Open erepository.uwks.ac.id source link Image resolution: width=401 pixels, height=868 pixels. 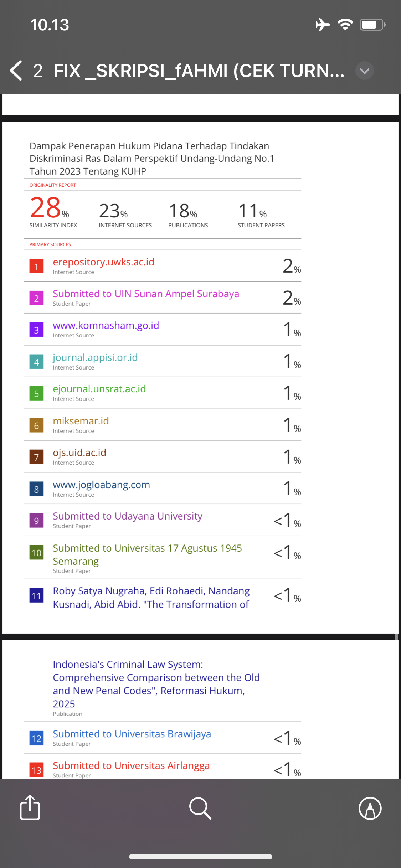click(x=103, y=262)
